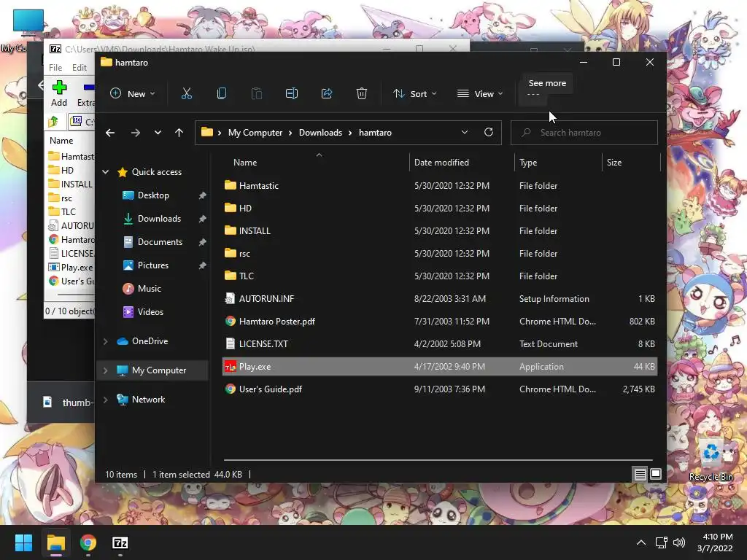Viewport: 747px width, 560px height.
Task: Click the Cut scissors icon
Action: click(x=186, y=93)
